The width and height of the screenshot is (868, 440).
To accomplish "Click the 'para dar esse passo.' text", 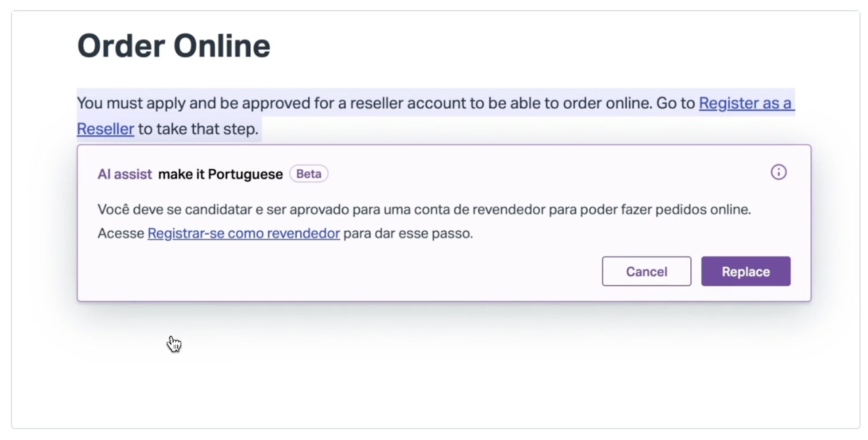I will coord(408,233).
